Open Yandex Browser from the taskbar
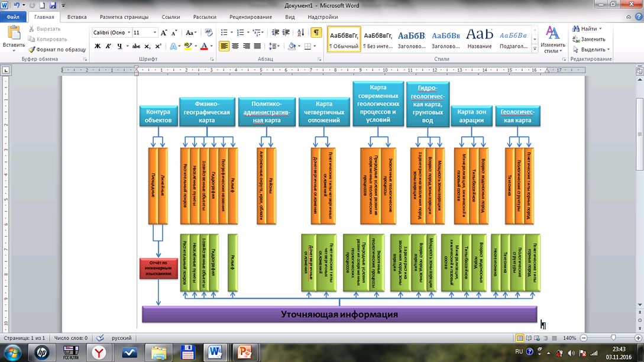 coord(98,353)
